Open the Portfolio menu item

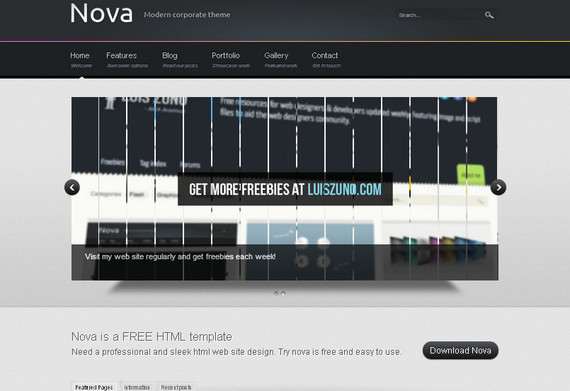click(230, 60)
